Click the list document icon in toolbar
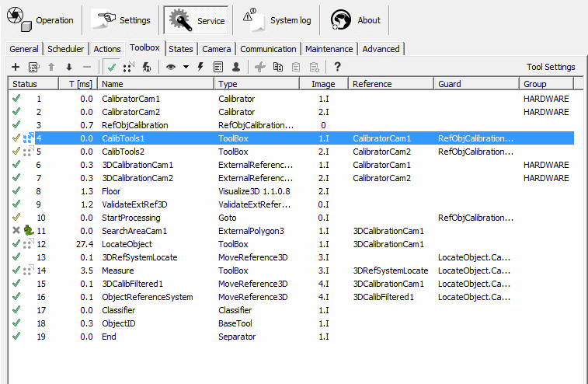 tap(218, 68)
